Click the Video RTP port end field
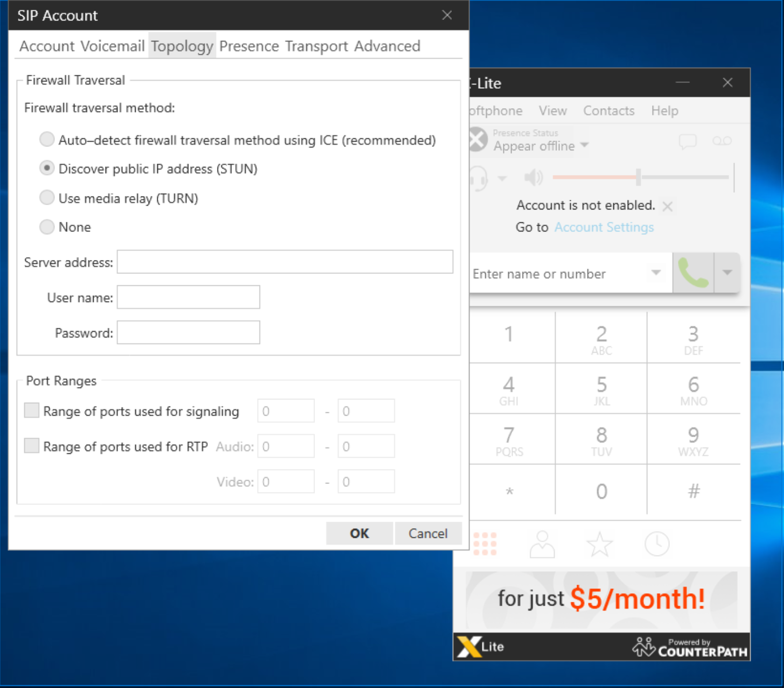 click(366, 481)
